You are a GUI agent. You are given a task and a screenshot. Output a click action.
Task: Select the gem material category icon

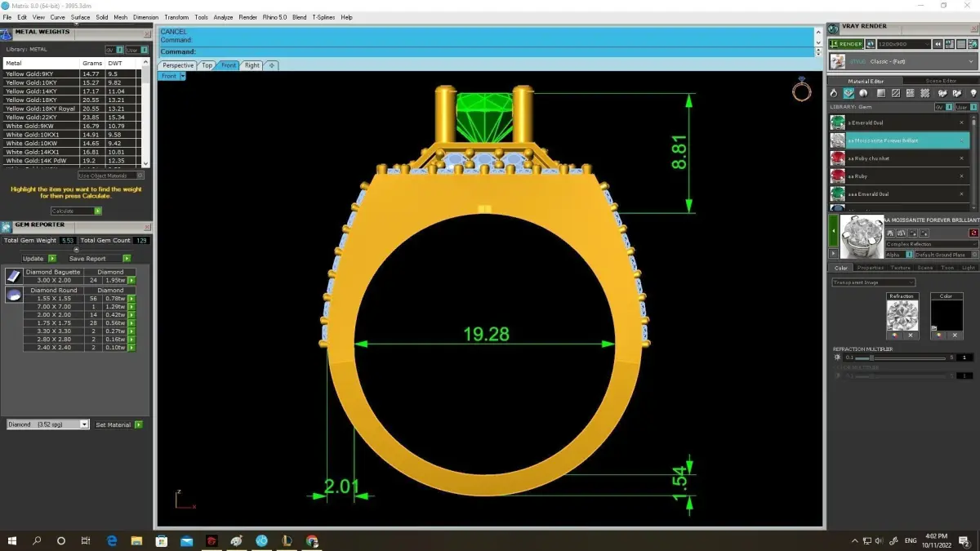point(849,94)
